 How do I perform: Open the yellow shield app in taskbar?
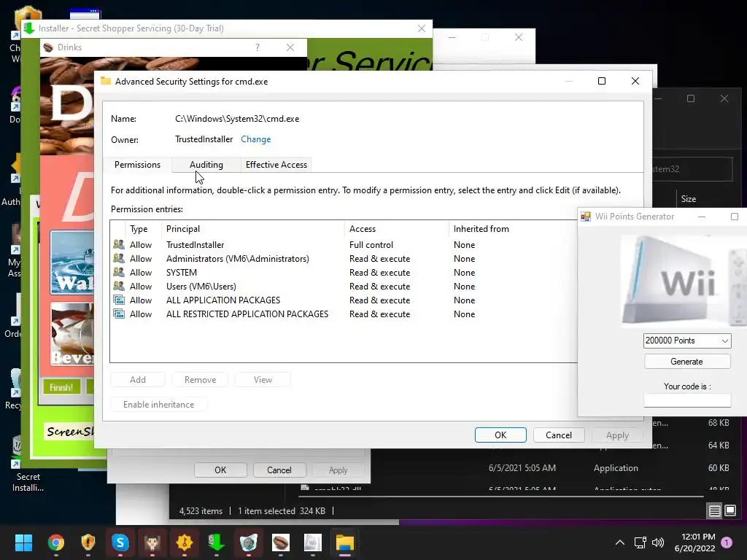click(x=88, y=542)
